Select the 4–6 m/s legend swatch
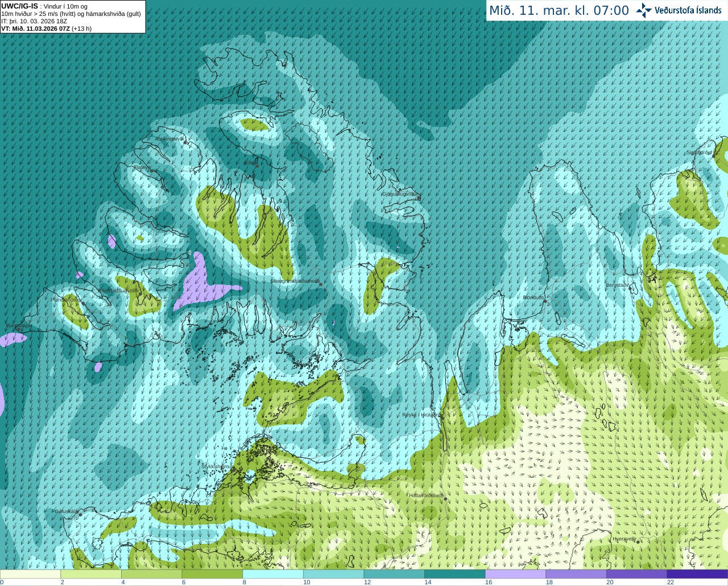This screenshot has width=728, height=586. (151, 574)
